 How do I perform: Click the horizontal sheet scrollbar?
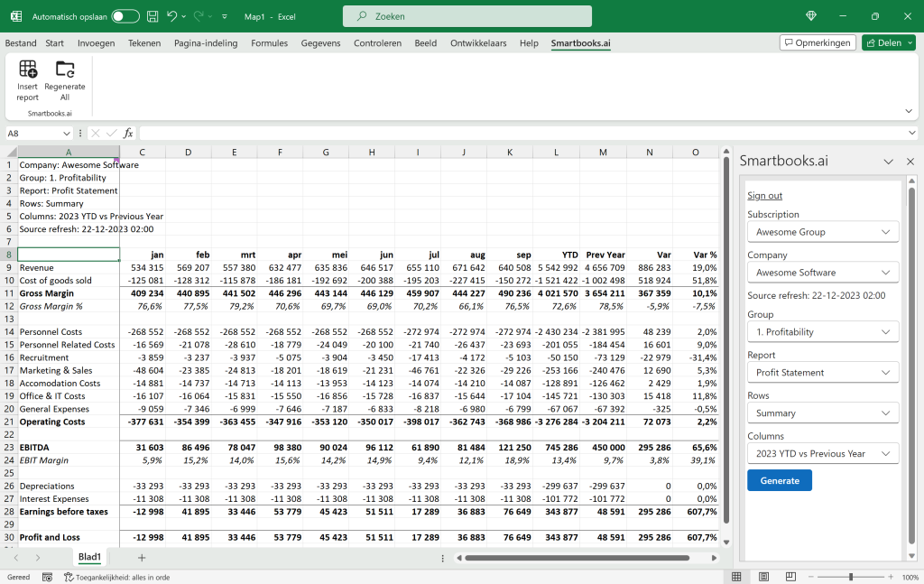577,558
